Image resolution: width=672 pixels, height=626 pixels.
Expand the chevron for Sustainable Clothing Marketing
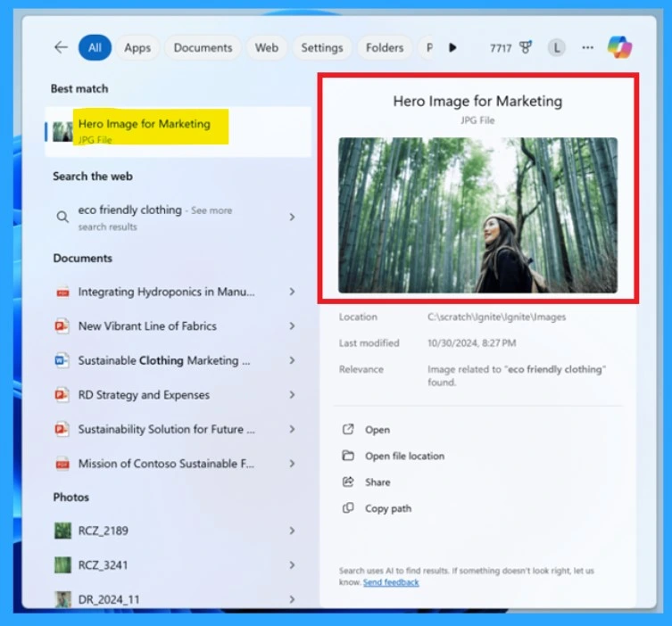(293, 360)
